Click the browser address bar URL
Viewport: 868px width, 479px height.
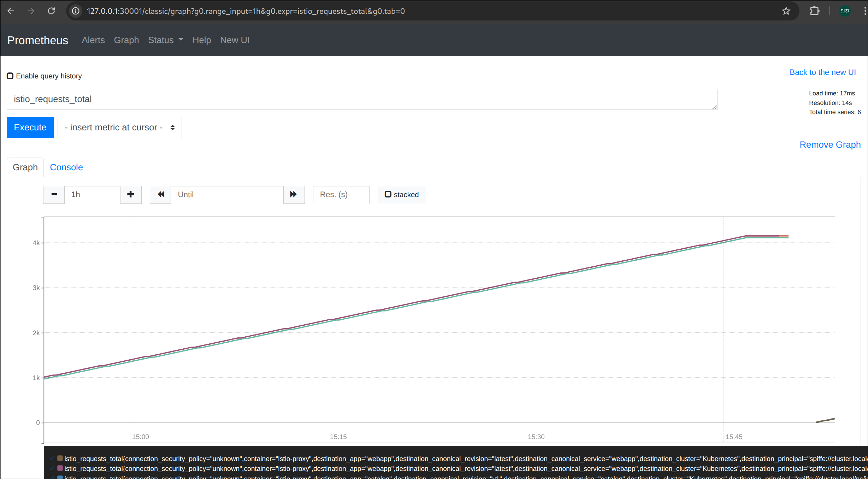[x=246, y=11]
